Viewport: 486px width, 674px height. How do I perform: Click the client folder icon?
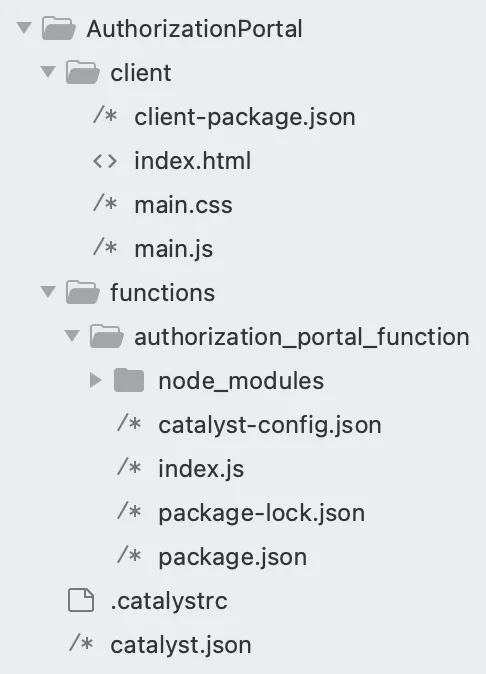tap(83, 73)
